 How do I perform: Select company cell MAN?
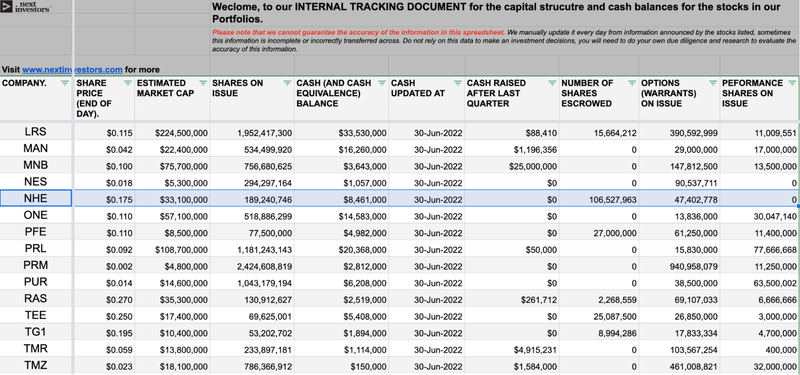[x=35, y=149]
